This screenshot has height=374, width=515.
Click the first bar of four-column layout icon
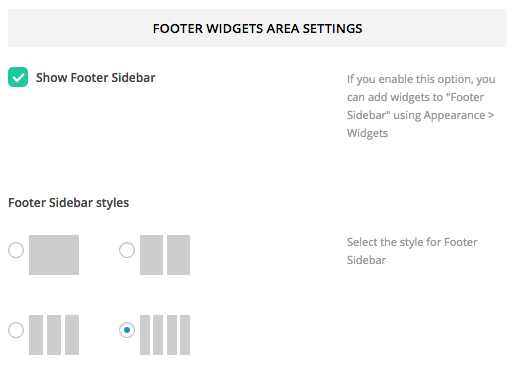tap(145, 335)
